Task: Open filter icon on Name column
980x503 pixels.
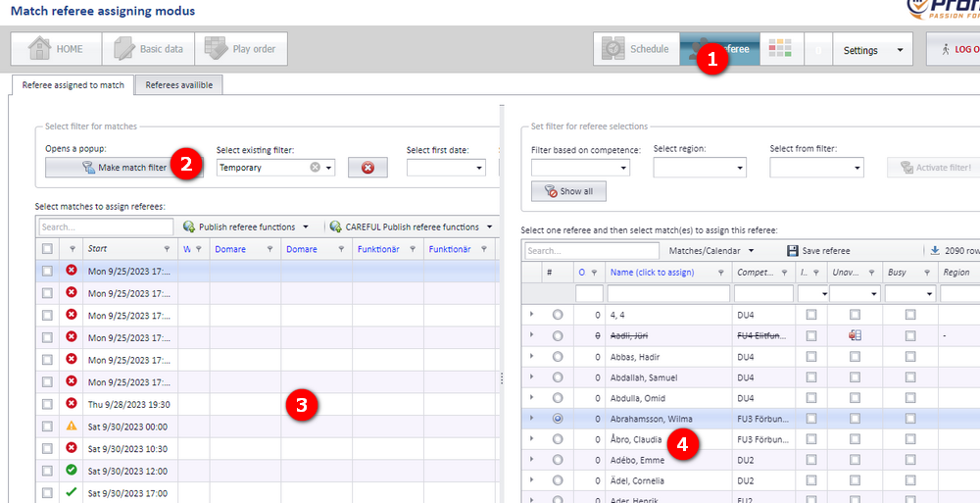Action: point(721,273)
